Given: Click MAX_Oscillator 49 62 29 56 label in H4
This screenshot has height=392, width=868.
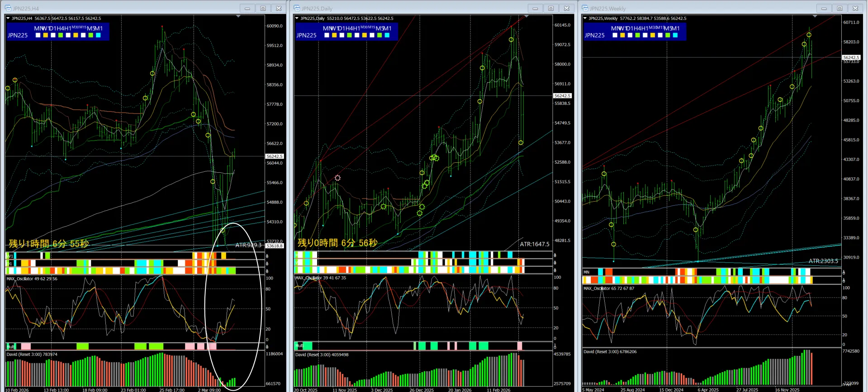Looking at the screenshot, I should 32,279.
